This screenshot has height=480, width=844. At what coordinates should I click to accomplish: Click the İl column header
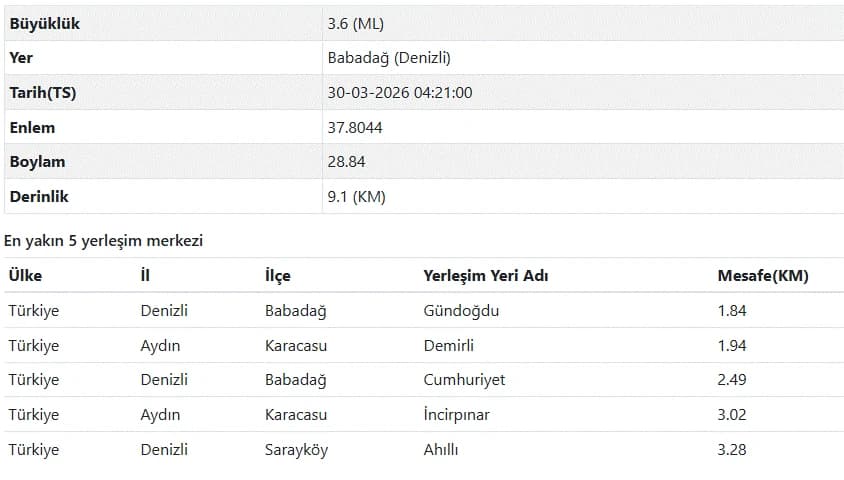[145, 276]
